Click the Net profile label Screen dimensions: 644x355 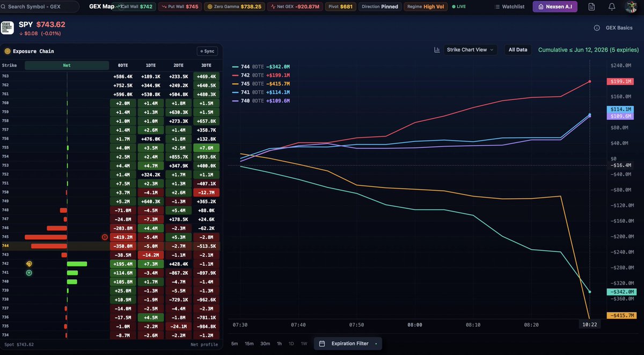tap(204, 344)
